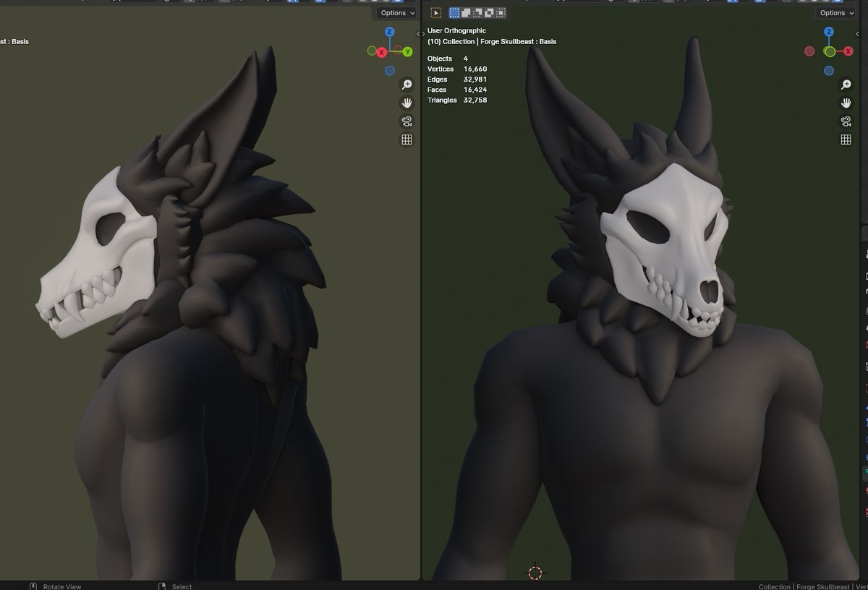
Task: Click negative Z blue circle in right gizmo
Action: click(829, 71)
